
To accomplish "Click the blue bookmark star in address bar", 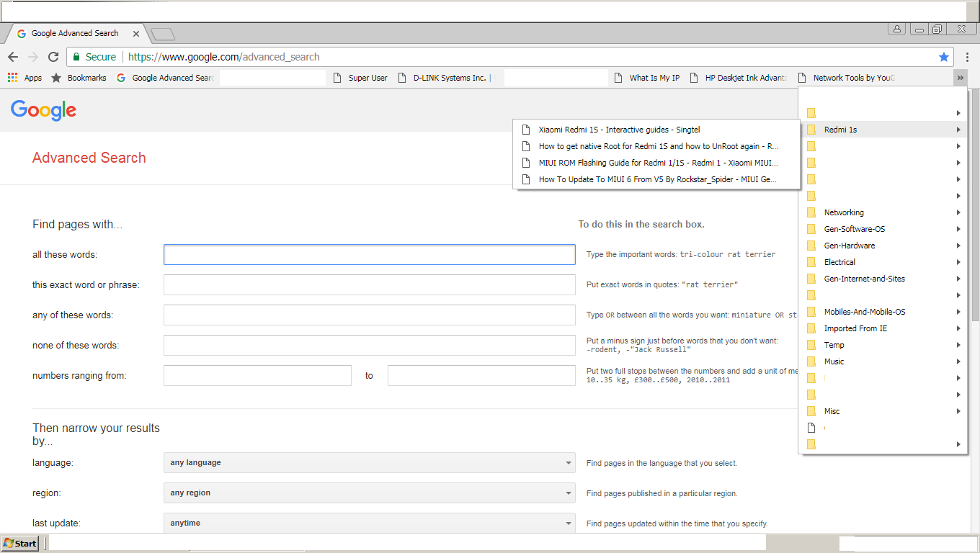I will pyautogui.click(x=944, y=57).
